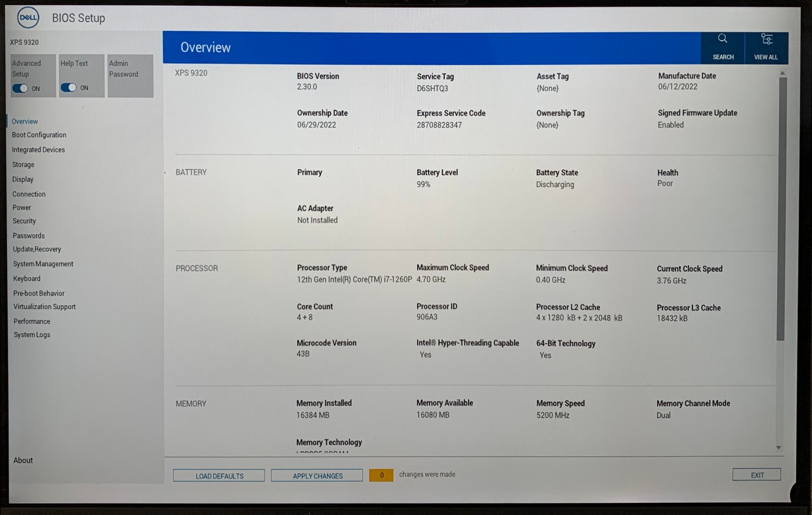Click the AC Adapter value Not Installed
812x515 pixels.
click(317, 220)
